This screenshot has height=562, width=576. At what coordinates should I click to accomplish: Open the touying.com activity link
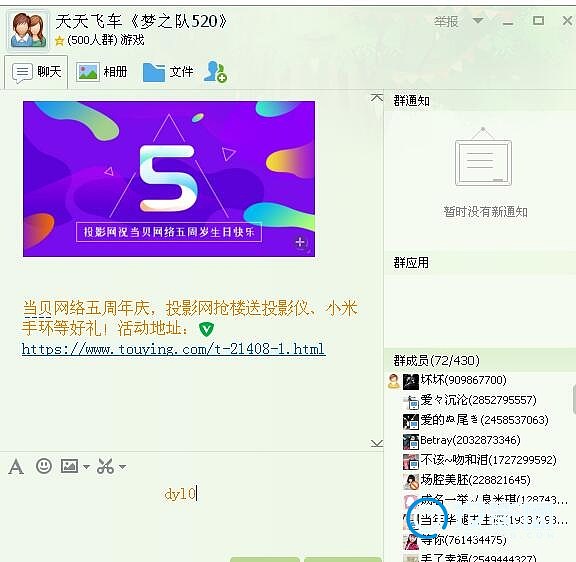(x=173, y=349)
